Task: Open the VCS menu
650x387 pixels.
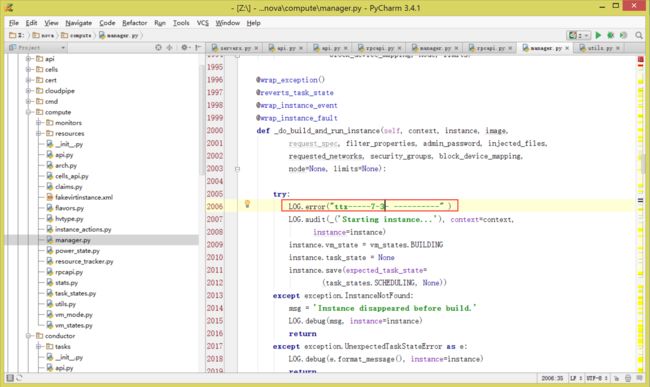Action: coord(202,23)
